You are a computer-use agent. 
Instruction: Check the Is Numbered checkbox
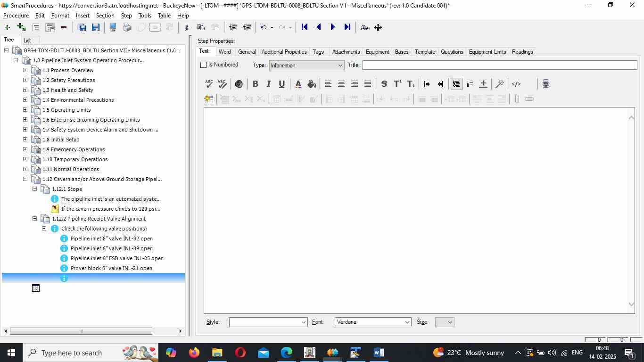pyautogui.click(x=204, y=65)
